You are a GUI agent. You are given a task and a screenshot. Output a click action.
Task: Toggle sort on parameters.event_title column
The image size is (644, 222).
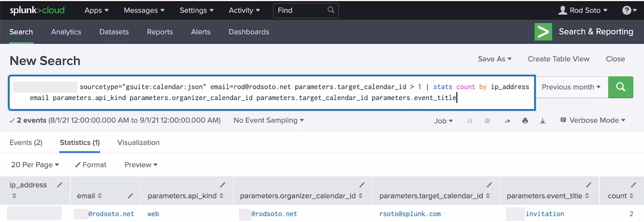tap(587, 196)
